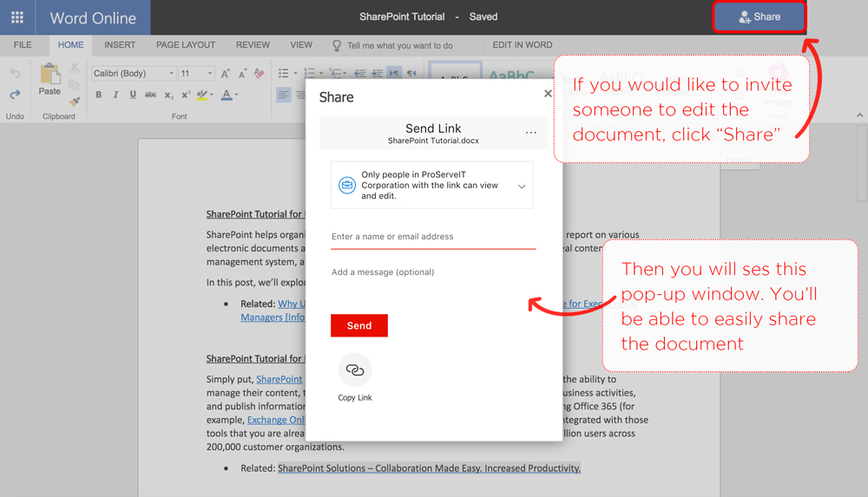868x497 pixels.
Task: Open the font size 11 dropdown
Action: coord(196,74)
